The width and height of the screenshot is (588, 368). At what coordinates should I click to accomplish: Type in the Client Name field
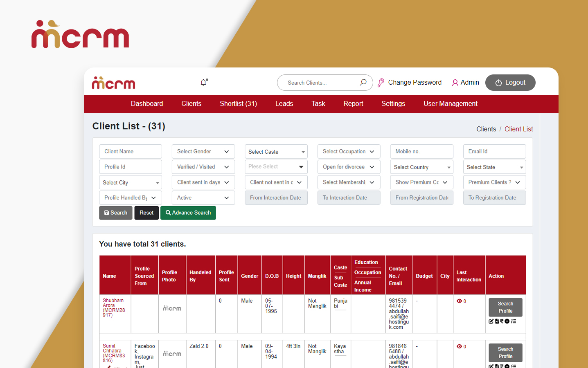pos(130,151)
